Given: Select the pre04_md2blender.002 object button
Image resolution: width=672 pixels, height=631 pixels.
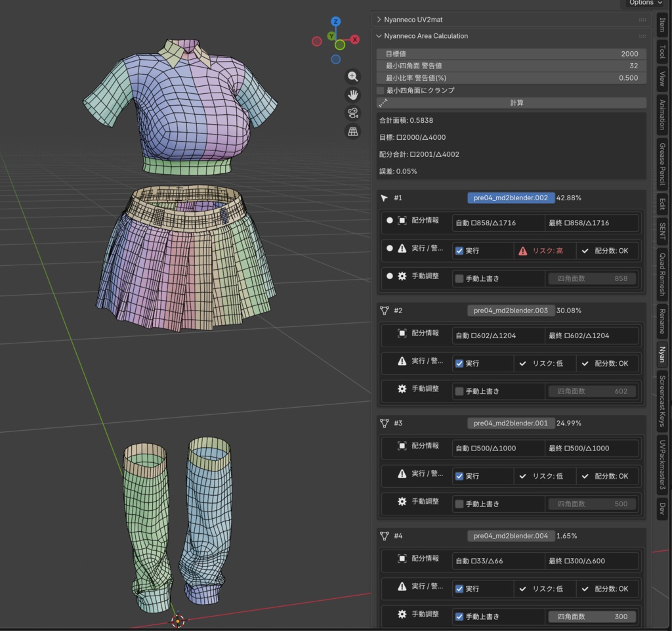Looking at the screenshot, I should 511,198.
